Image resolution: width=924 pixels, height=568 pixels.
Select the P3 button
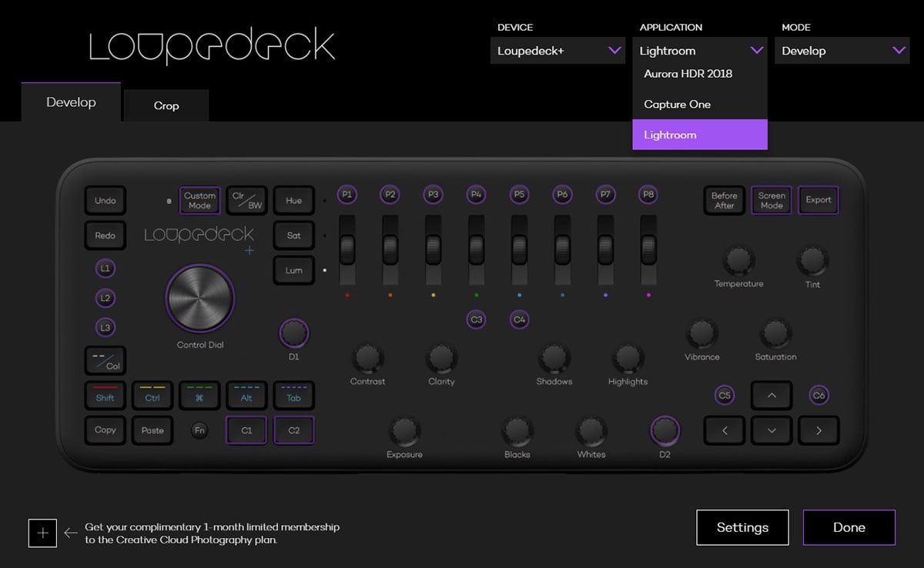tap(434, 195)
